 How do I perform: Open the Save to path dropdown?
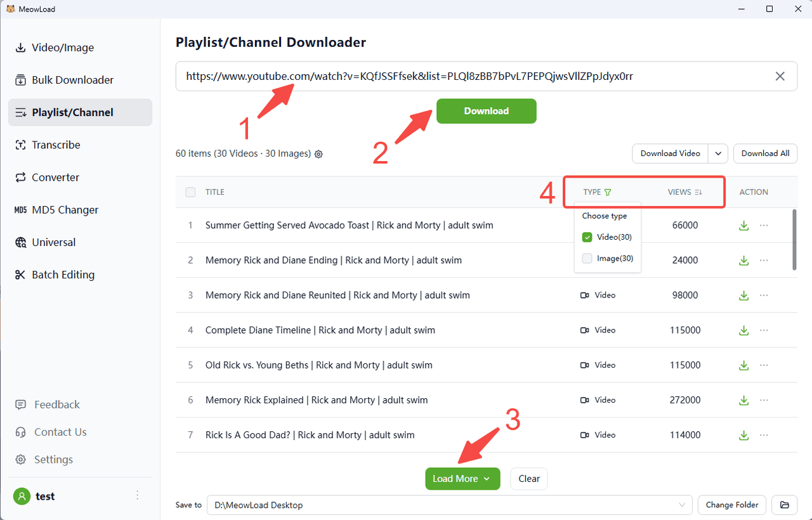point(683,505)
